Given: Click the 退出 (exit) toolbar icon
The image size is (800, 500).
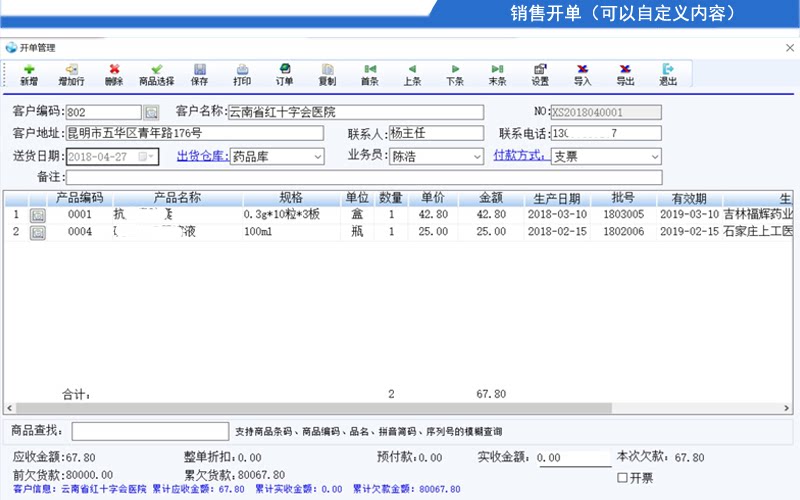Looking at the screenshot, I should [668, 74].
